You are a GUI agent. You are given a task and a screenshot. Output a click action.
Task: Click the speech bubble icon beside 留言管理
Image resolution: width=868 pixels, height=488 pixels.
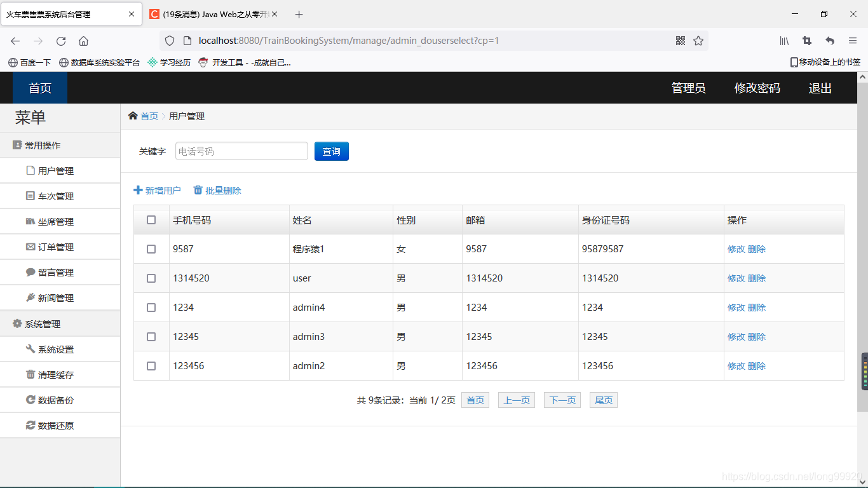31,272
